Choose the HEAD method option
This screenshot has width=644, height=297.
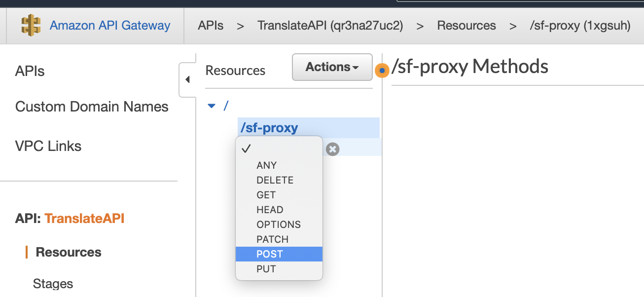[270, 210]
